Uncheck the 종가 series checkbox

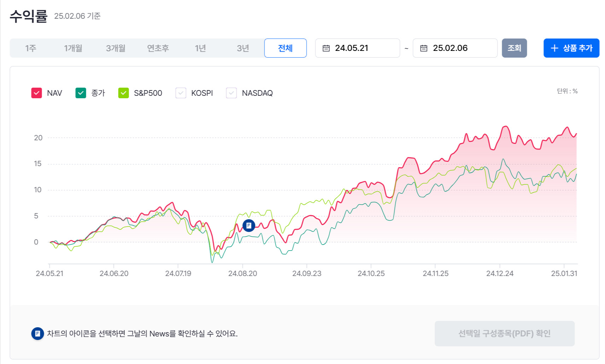pos(81,93)
